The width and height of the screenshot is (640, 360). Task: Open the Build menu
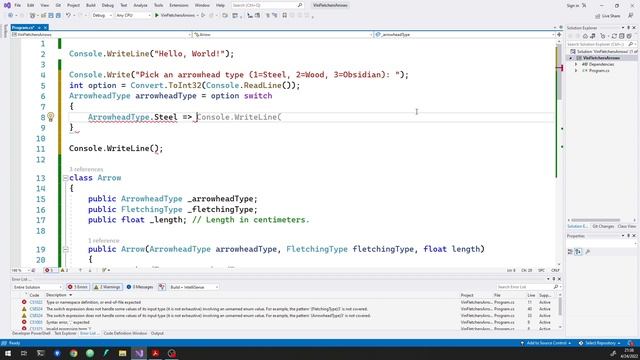pyautogui.click(x=91, y=5)
